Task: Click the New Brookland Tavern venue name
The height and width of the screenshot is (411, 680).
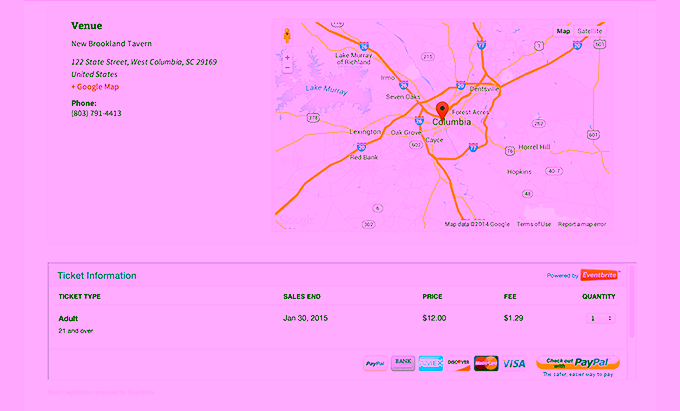Action: (111, 43)
